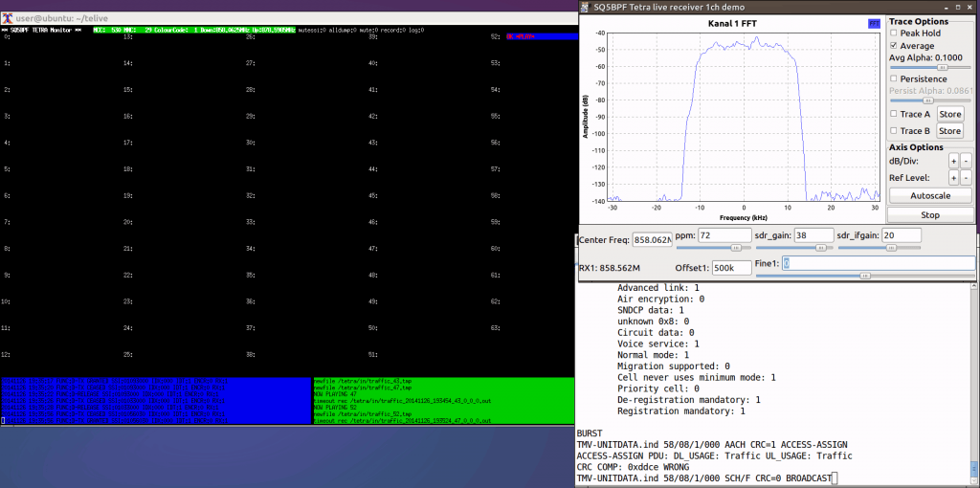Click the Axis Options heading

click(916, 147)
